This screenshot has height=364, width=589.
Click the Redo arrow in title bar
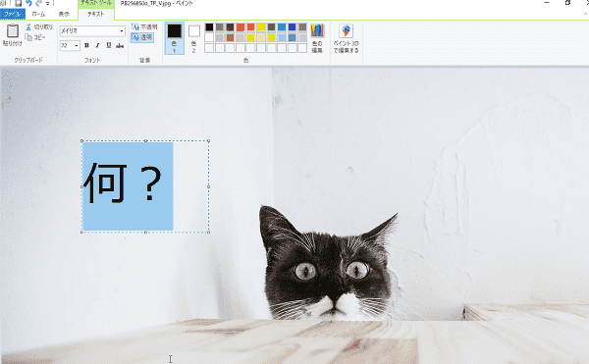pos(38,3)
